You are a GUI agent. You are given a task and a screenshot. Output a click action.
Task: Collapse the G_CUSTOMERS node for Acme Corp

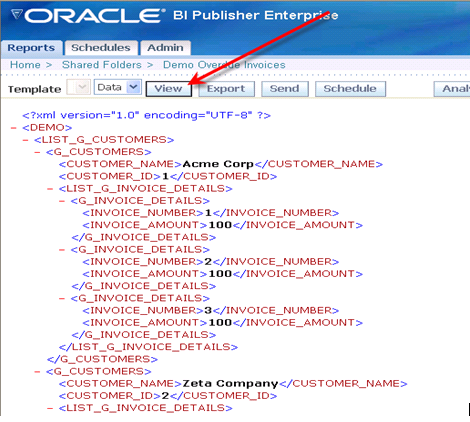(38, 152)
